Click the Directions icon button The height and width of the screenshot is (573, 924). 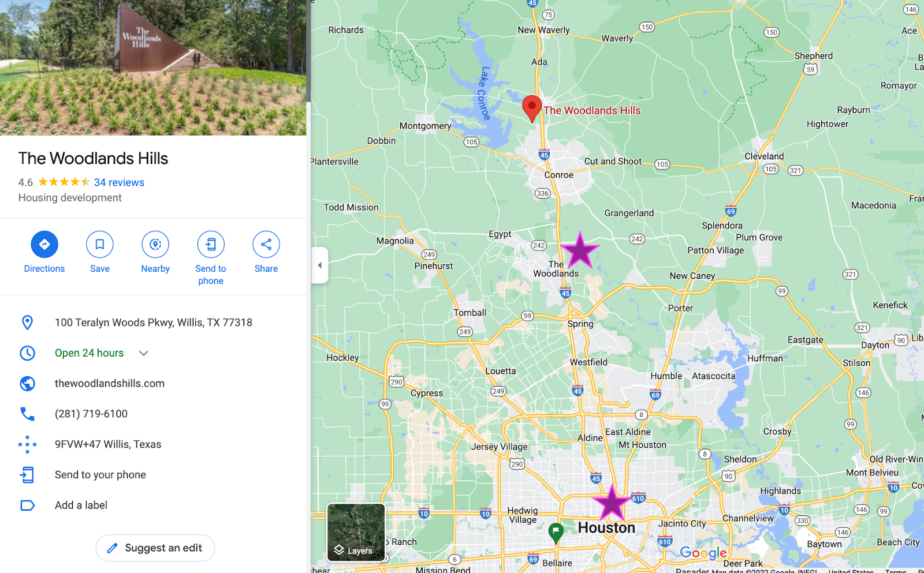coord(44,245)
